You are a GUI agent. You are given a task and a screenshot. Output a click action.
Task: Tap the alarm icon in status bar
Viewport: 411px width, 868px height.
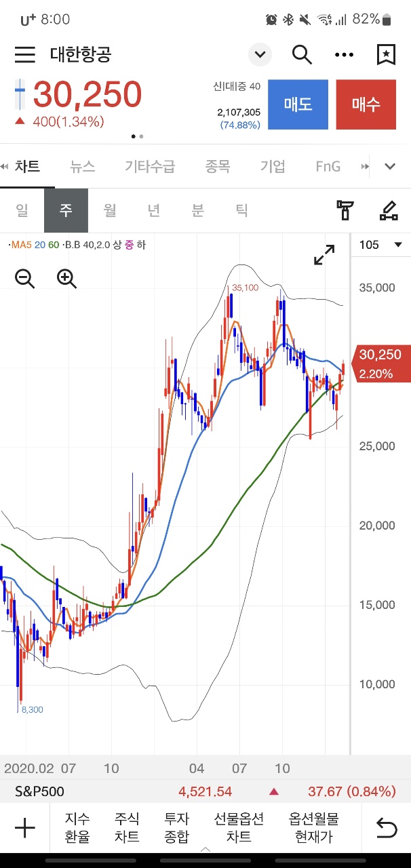(x=271, y=19)
